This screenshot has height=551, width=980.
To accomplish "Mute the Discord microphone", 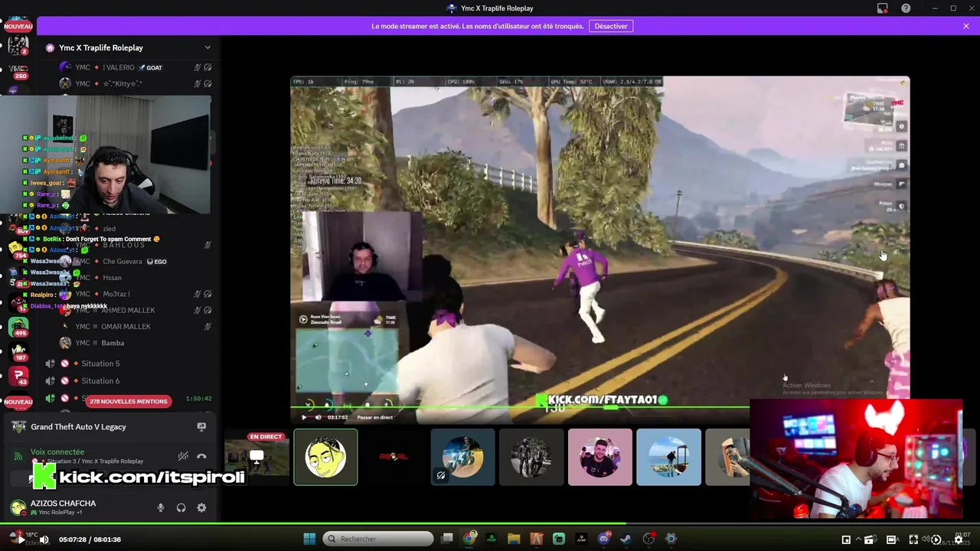I will (x=161, y=507).
